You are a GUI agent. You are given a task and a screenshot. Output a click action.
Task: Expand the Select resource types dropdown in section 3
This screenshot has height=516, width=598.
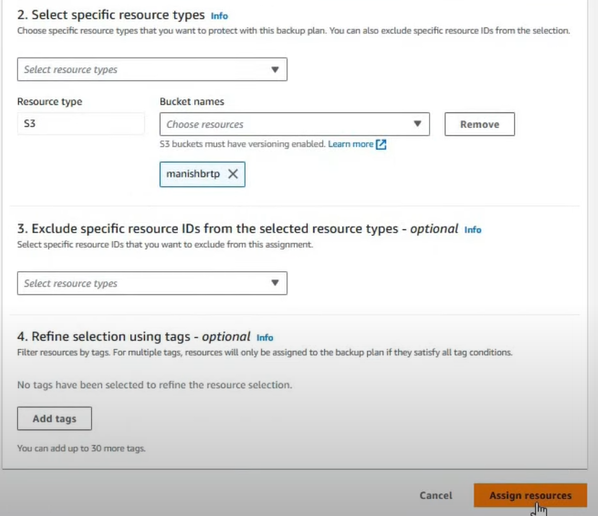pyautogui.click(x=152, y=283)
